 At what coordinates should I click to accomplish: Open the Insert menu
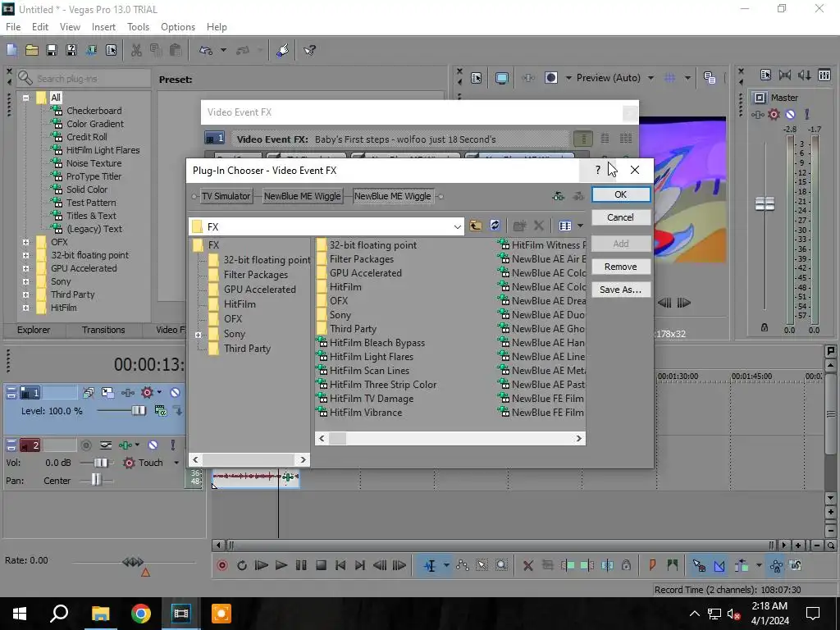pos(103,27)
